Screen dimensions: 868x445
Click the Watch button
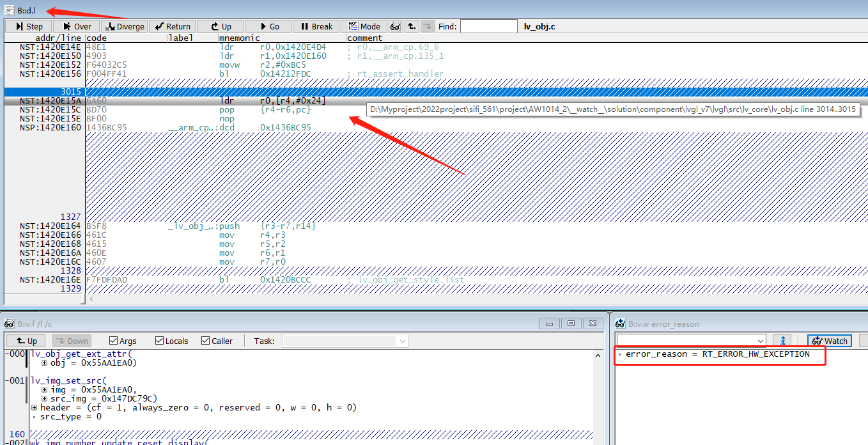point(830,341)
